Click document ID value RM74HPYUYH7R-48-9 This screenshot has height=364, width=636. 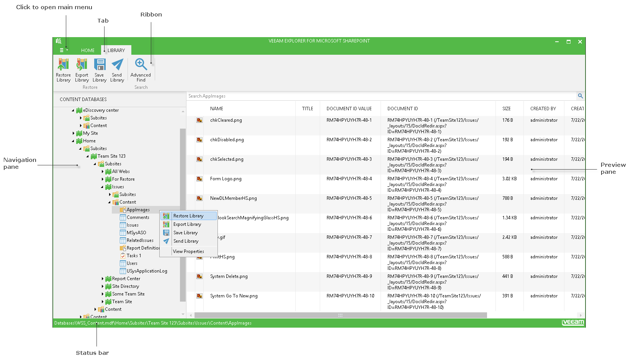click(349, 276)
